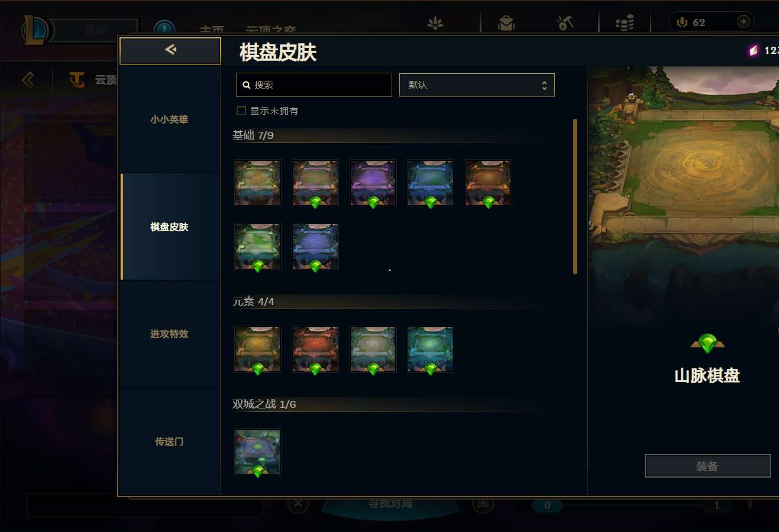Screen dimensions: 779x532
Task: Toggle the 显示未拥有 checkbox
Action: pyautogui.click(x=241, y=111)
